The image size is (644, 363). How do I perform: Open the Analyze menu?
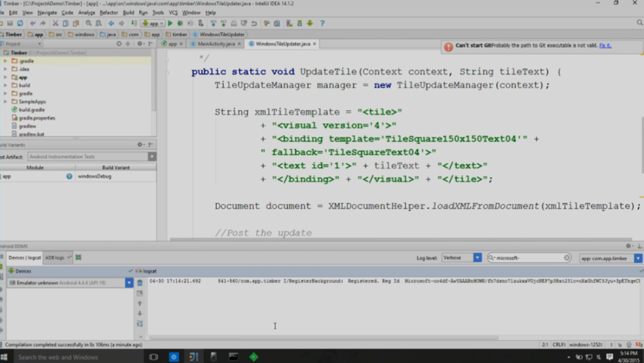[x=86, y=13]
